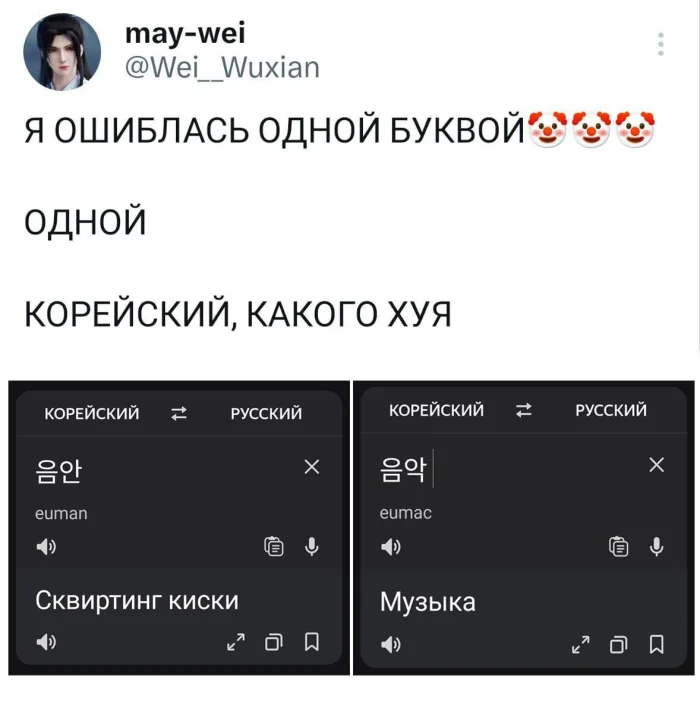
Task: Swap languages in the left translator panel
Action: 179,413
